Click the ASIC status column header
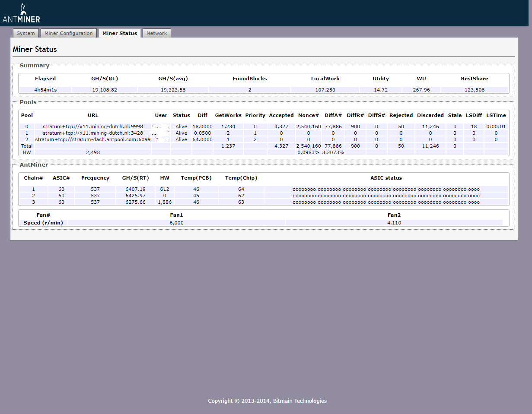 pos(386,178)
